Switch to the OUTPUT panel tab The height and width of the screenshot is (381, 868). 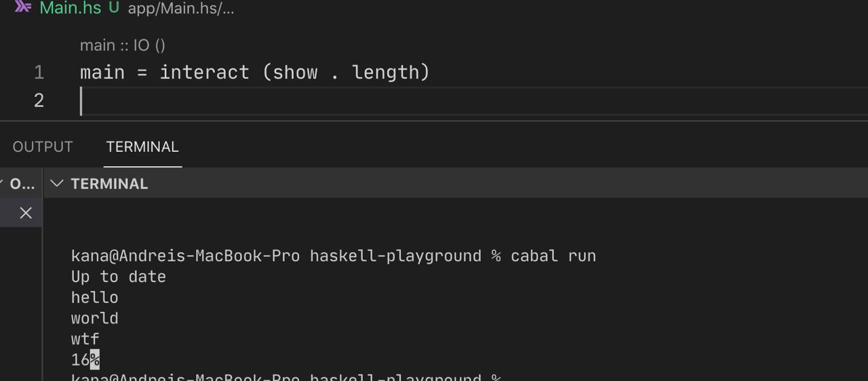[43, 147]
